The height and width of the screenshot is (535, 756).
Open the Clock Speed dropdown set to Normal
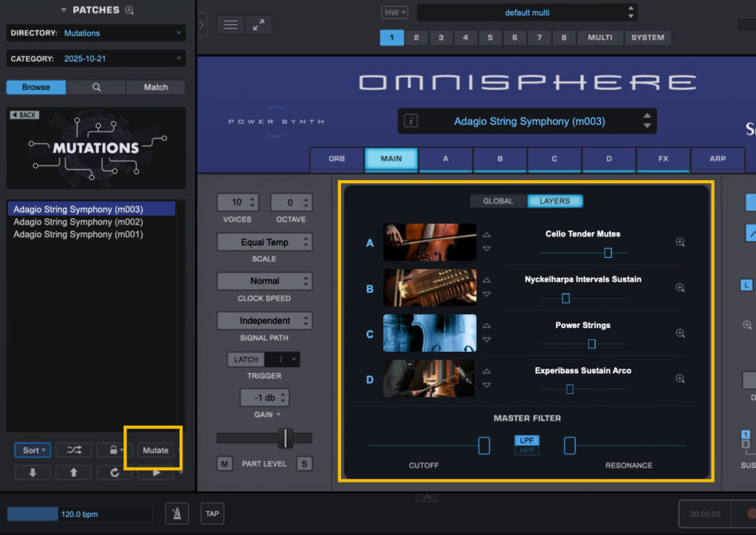point(264,281)
